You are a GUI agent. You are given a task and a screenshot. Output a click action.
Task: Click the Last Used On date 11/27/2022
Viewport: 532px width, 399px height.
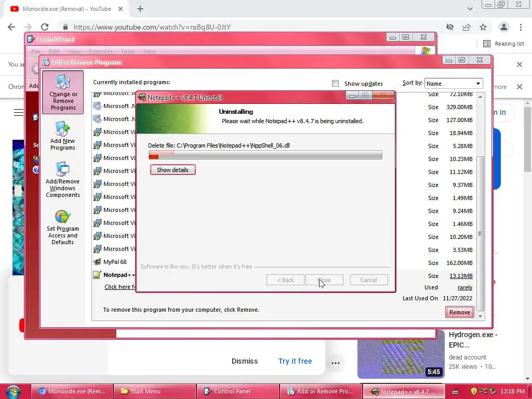(457, 298)
